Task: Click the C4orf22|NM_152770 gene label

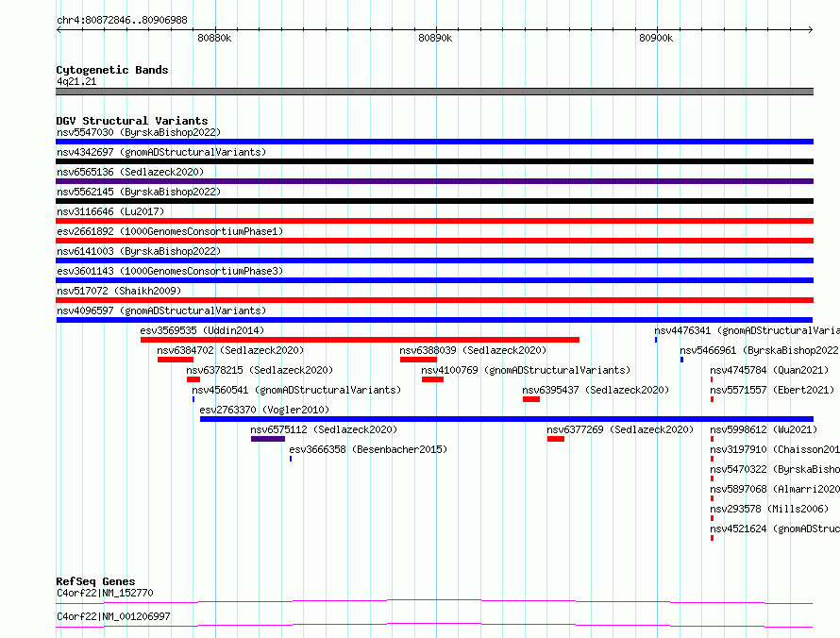Action: coord(105,593)
